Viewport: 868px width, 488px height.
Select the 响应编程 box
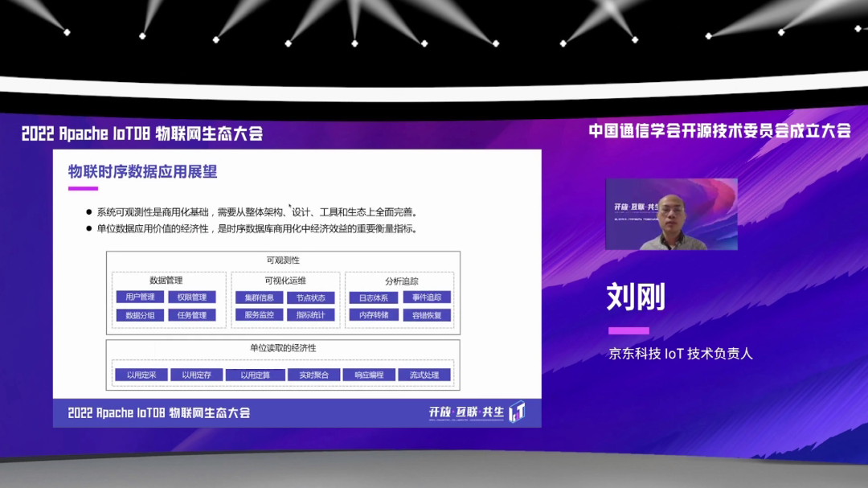pos(369,375)
